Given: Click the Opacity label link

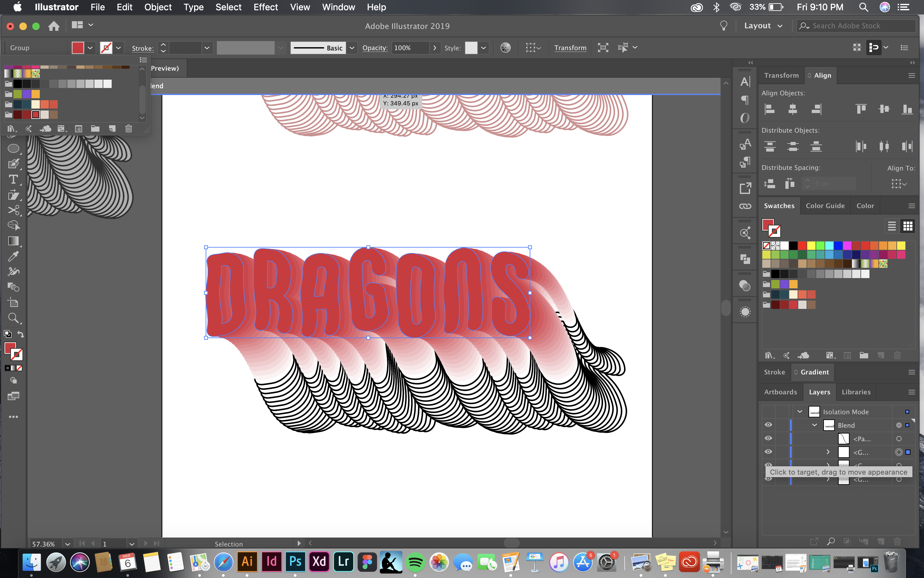Looking at the screenshot, I should [x=374, y=48].
